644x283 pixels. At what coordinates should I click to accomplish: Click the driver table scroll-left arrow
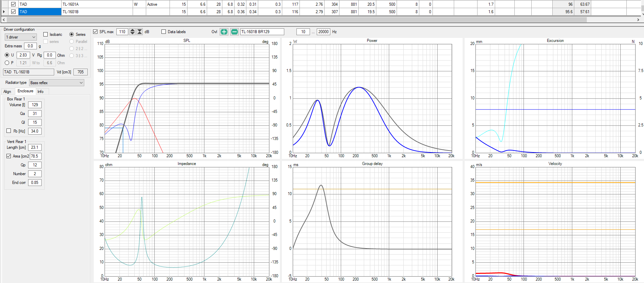4,20
